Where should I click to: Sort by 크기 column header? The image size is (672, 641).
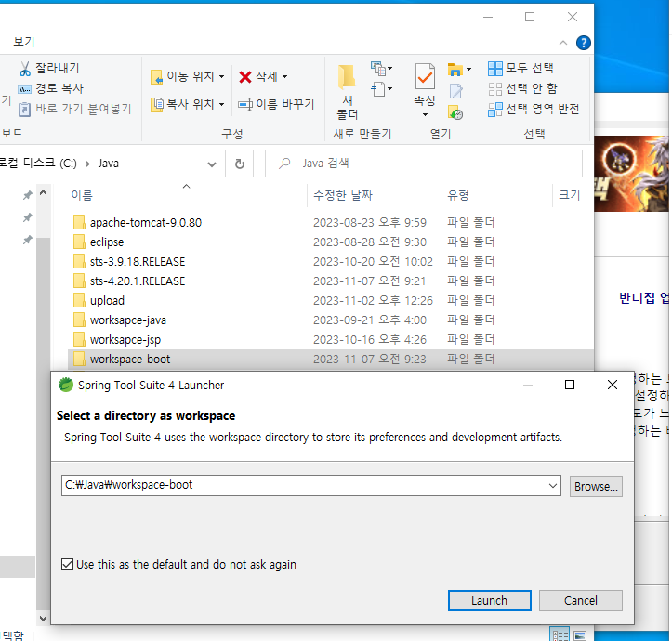click(x=570, y=195)
